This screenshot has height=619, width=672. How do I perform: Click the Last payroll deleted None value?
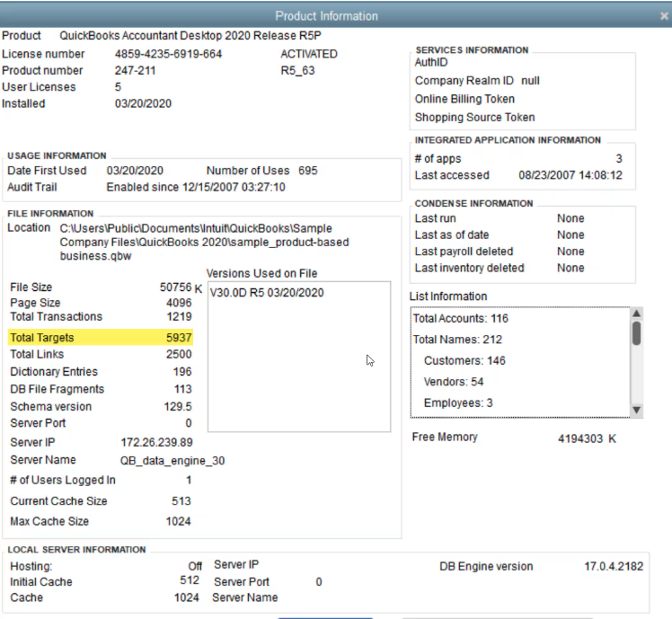[570, 252]
